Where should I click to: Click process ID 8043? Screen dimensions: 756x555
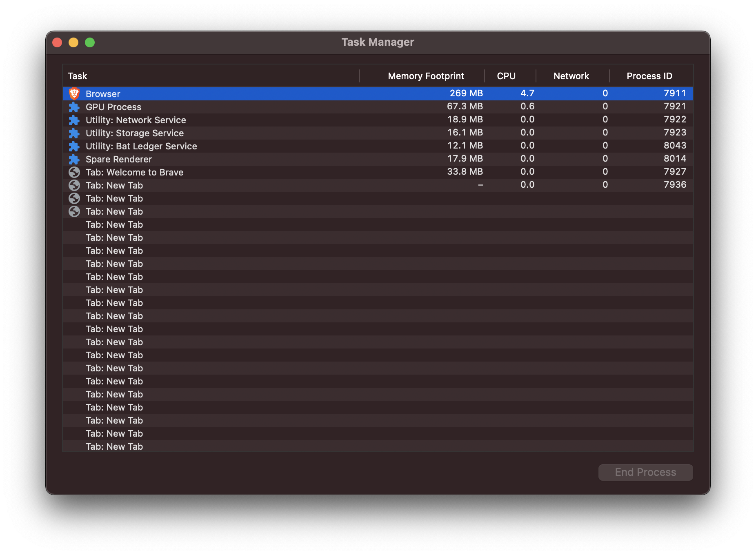(675, 145)
